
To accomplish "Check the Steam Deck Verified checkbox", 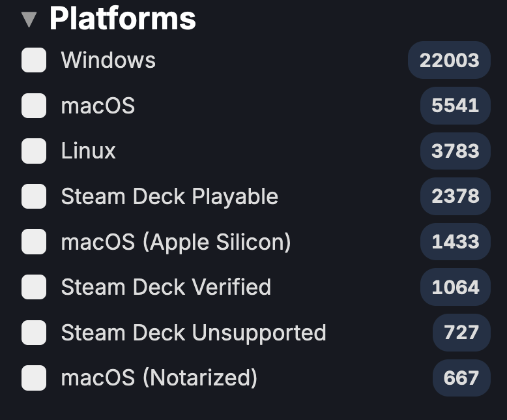I will (x=34, y=287).
